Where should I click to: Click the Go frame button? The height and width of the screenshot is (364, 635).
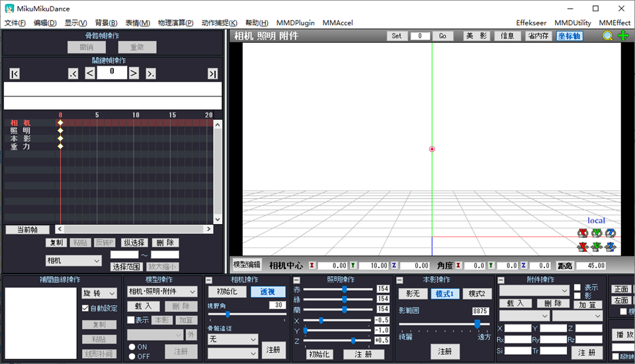[x=443, y=36]
